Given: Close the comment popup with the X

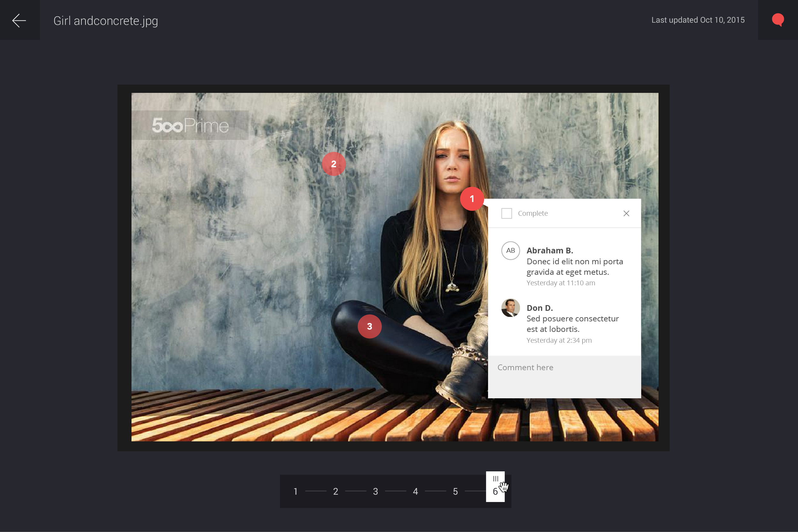Looking at the screenshot, I should (626, 214).
